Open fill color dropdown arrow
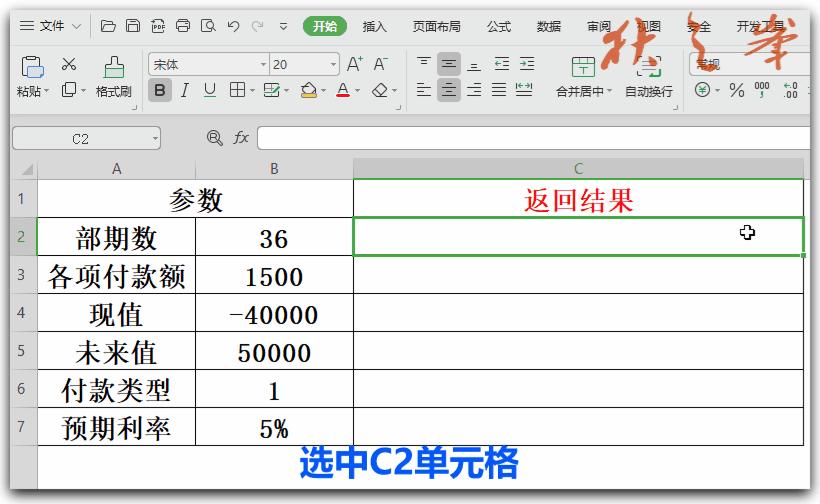Viewport: 820px width, 504px height. pos(324,91)
